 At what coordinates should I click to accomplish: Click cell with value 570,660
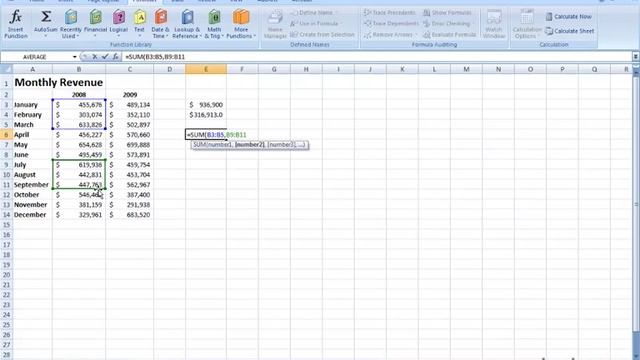(x=130, y=135)
